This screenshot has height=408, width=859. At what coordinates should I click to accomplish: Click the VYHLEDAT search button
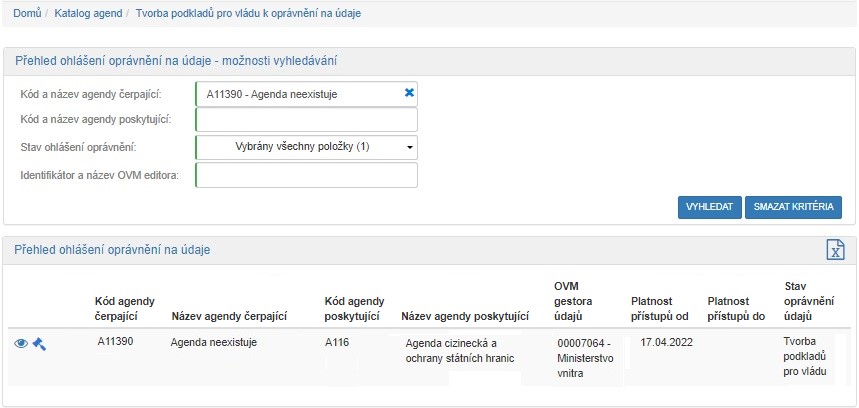pos(709,207)
